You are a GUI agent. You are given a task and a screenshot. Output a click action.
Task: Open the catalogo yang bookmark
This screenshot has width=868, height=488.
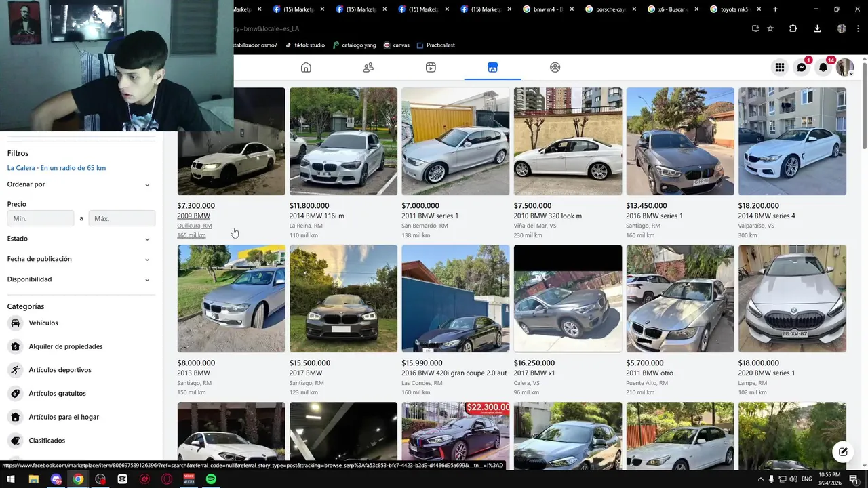tap(354, 45)
